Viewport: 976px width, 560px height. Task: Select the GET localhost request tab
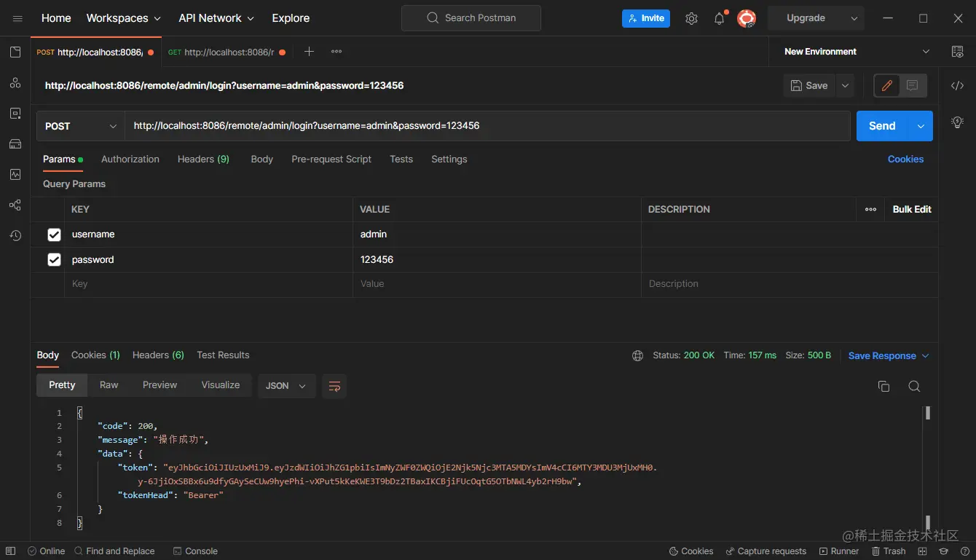(x=227, y=52)
